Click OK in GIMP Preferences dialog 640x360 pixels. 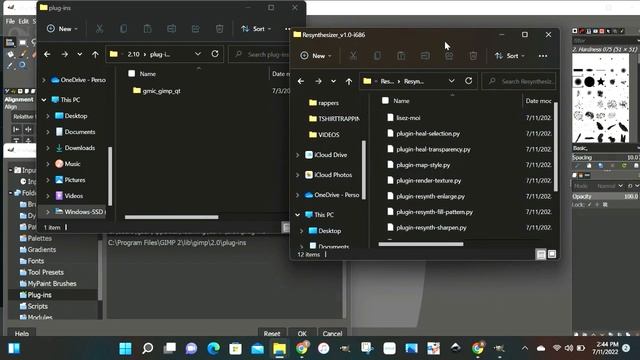coord(302,333)
